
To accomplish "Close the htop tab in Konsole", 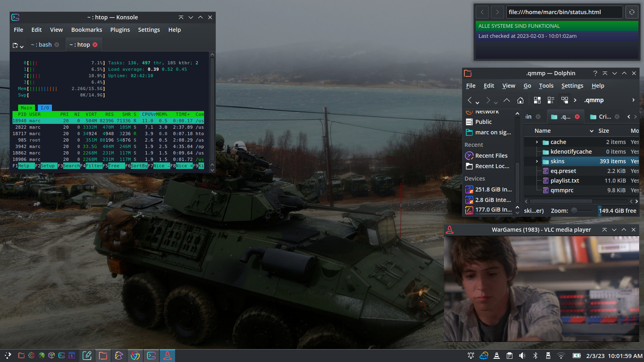I will pyautogui.click(x=95, y=45).
